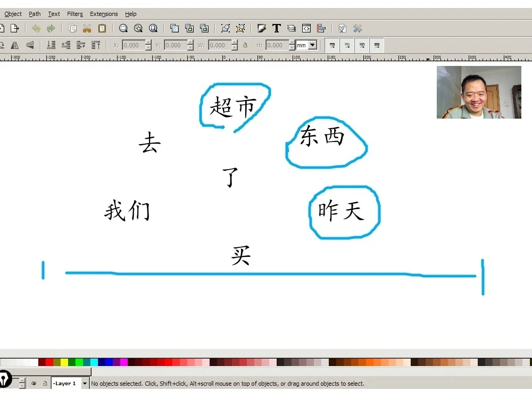Lower selection one step icon
This screenshot has width=532, height=399.
click(66, 45)
